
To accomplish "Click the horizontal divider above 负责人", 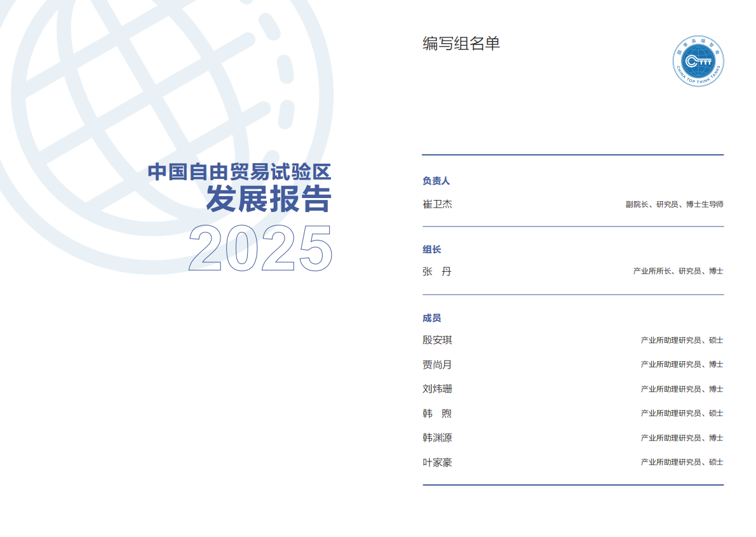I will coord(573,154).
